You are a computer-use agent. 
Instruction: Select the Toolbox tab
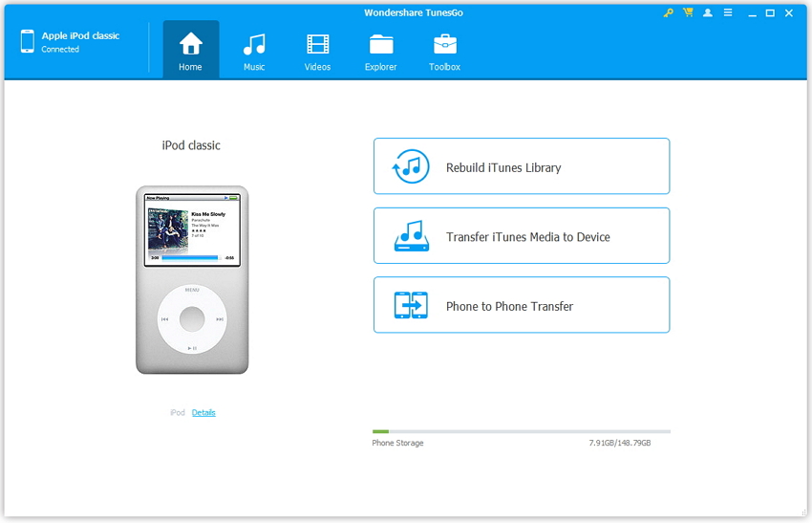444,50
